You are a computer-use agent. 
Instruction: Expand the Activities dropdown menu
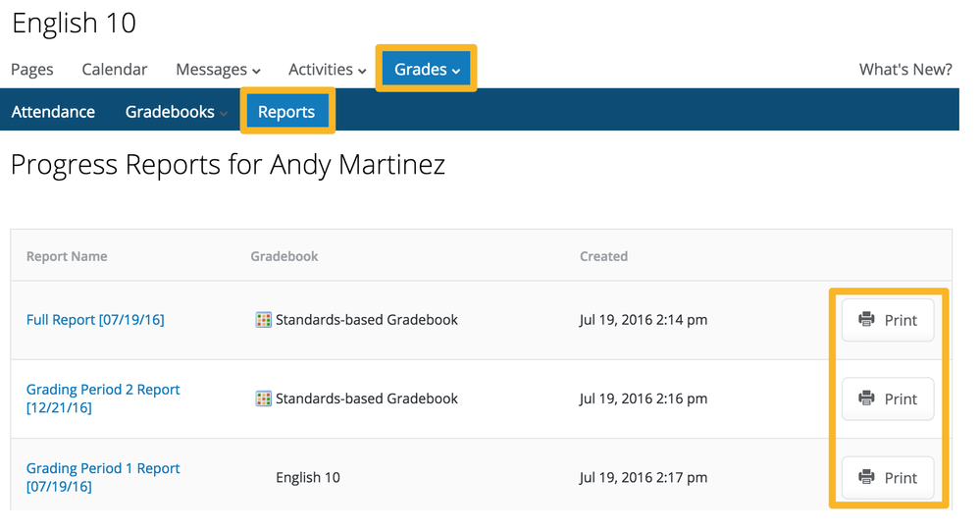pyautogui.click(x=327, y=70)
